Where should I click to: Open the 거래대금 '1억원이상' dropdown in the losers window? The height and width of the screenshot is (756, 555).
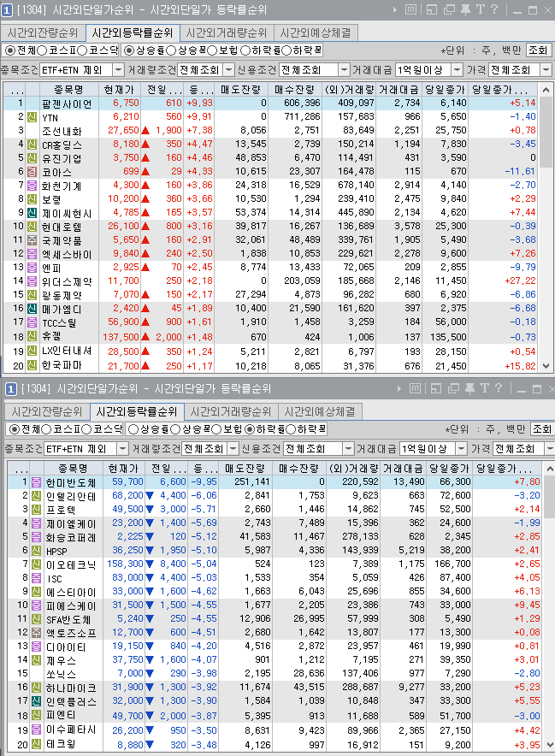[x=462, y=449]
